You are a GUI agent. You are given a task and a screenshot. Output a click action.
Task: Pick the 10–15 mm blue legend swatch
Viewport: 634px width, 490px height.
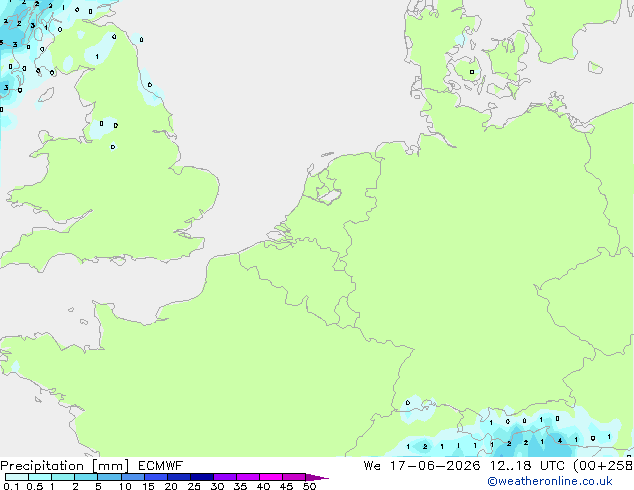pyautogui.click(x=133, y=477)
